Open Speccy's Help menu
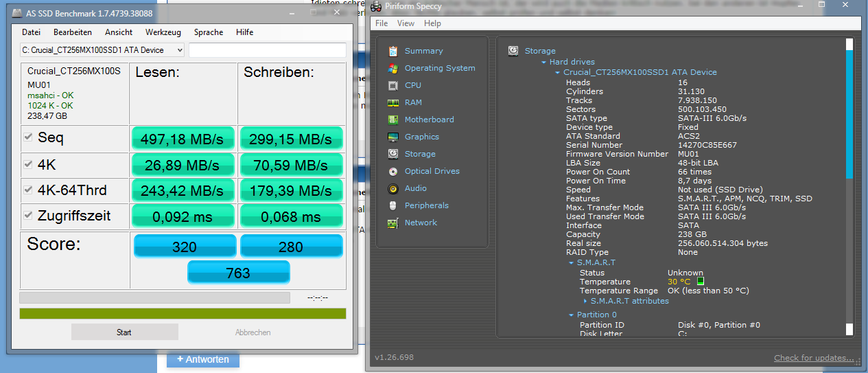The height and width of the screenshot is (373, 868). pos(432,23)
